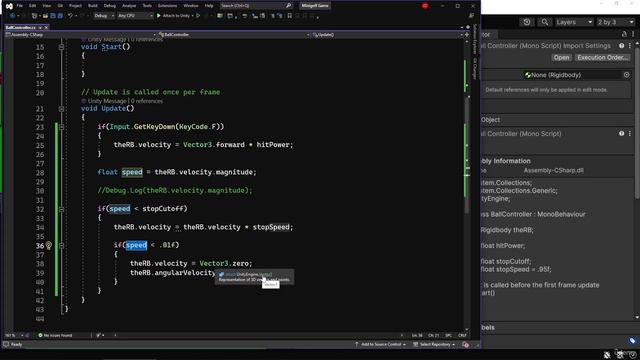Open the Unity 2 by 3 layout dropdown

(616, 22)
